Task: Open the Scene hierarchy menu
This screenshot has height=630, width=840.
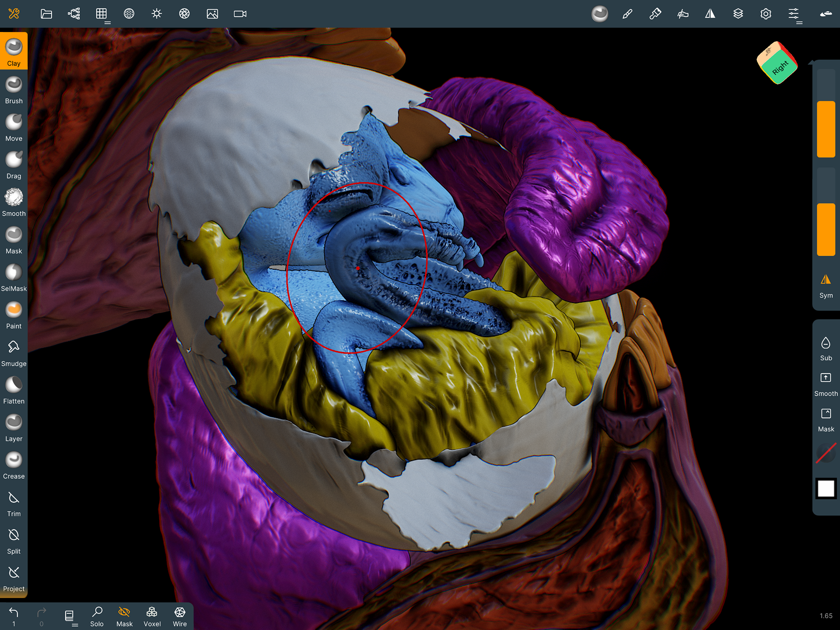Action: 74,14
